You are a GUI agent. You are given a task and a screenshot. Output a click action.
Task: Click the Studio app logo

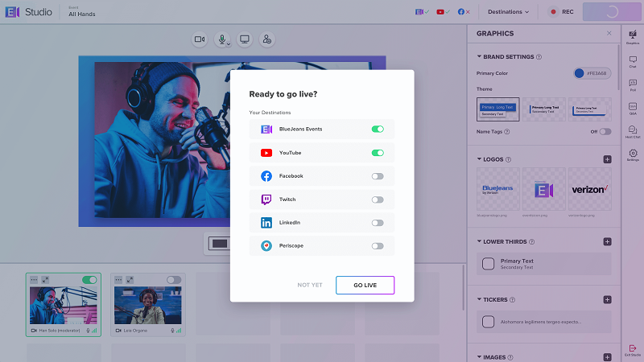(x=12, y=12)
